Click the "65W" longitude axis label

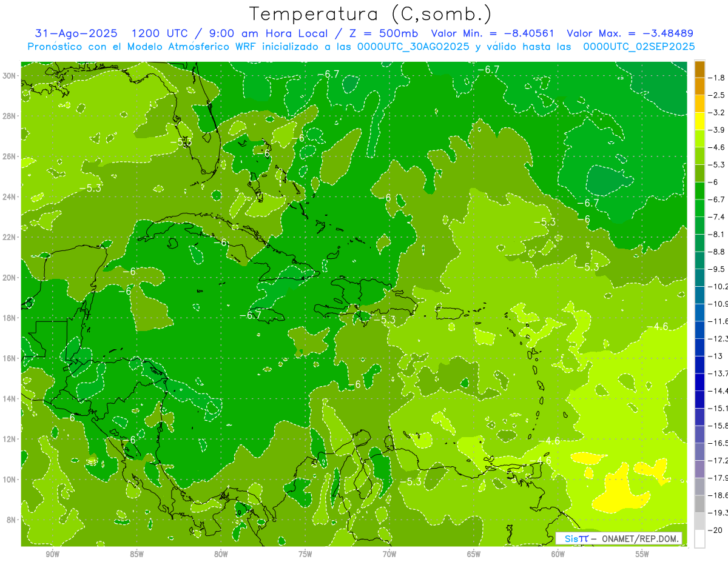pyautogui.click(x=474, y=554)
